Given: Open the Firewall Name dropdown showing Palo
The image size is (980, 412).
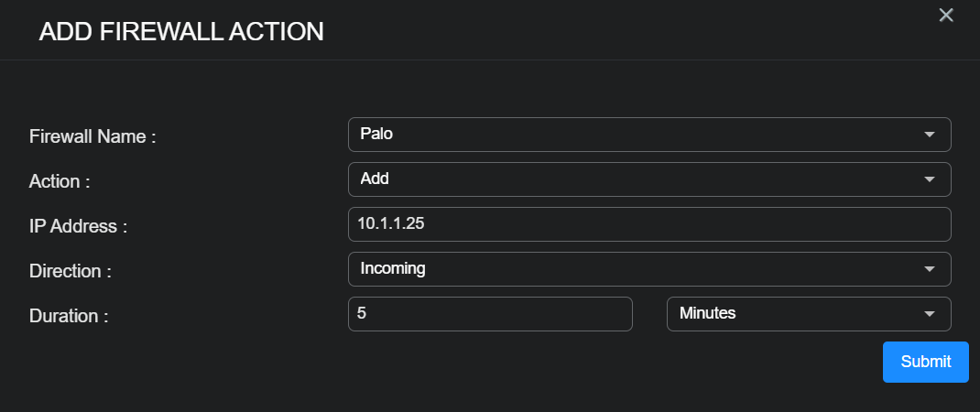Looking at the screenshot, I should (x=648, y=135).
